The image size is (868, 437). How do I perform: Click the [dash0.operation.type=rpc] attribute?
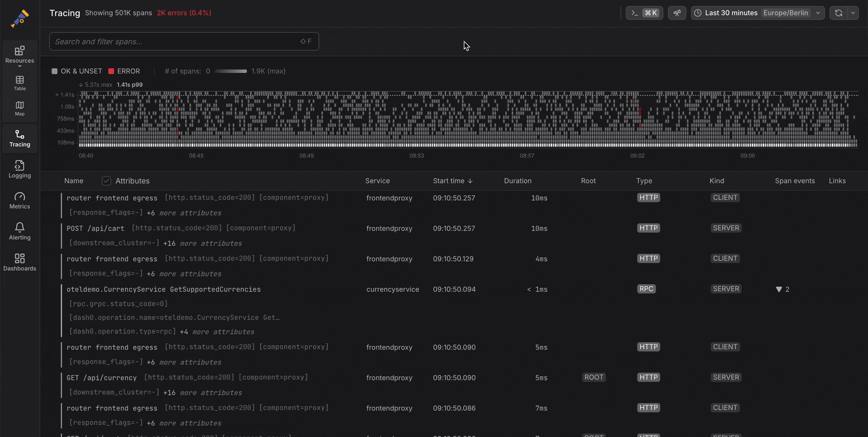(123, 332)
